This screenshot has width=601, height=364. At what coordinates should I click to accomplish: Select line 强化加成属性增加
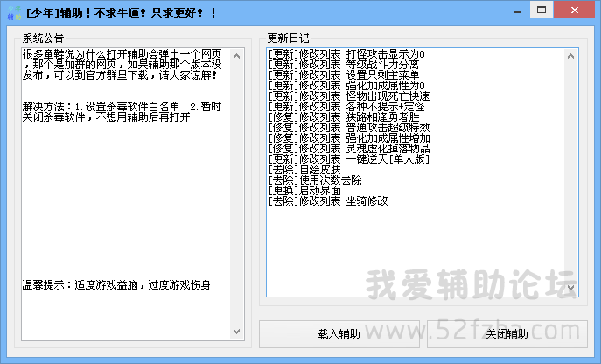point(349,137)
